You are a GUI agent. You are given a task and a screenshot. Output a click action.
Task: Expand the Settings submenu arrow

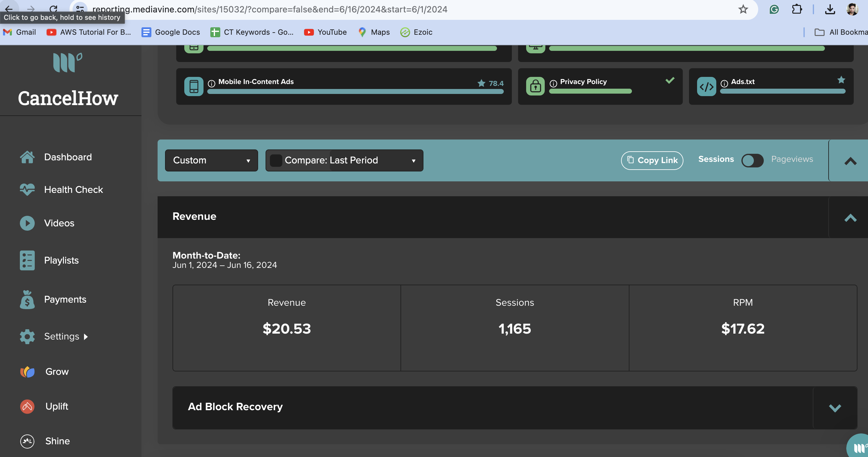pyautogui.click(x=86, y=337)
